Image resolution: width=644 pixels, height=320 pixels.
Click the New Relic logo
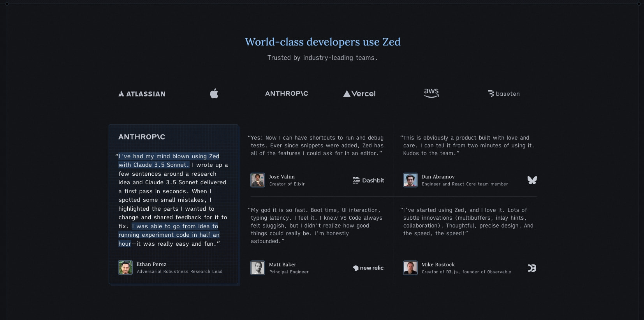point(368,268)
